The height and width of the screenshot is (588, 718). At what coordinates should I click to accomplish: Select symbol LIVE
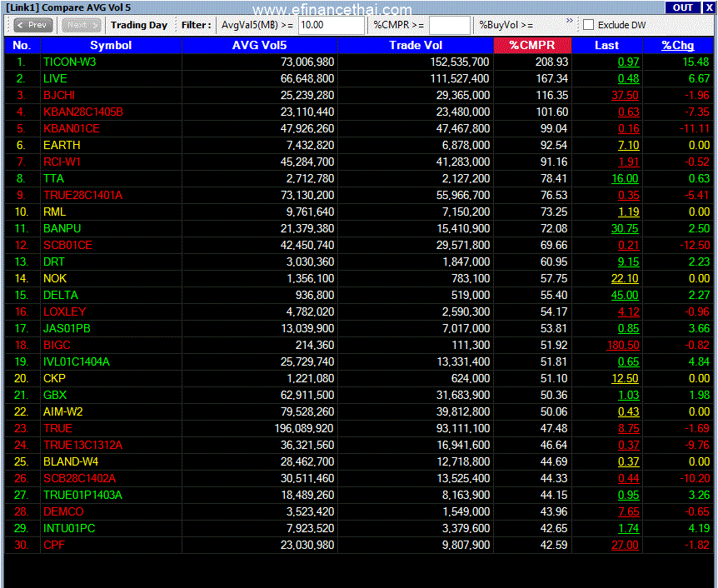coord(55,78)
